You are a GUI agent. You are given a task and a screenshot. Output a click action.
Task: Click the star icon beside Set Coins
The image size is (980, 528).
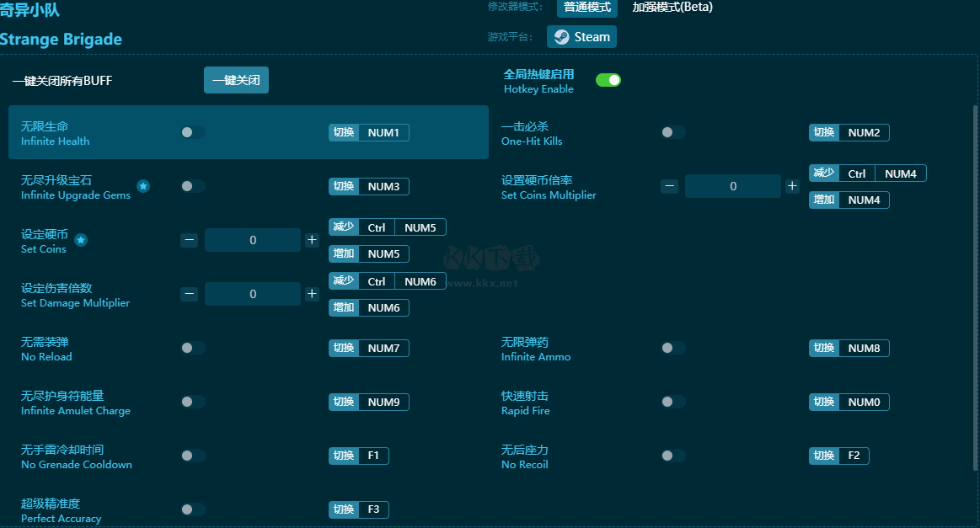81,240
